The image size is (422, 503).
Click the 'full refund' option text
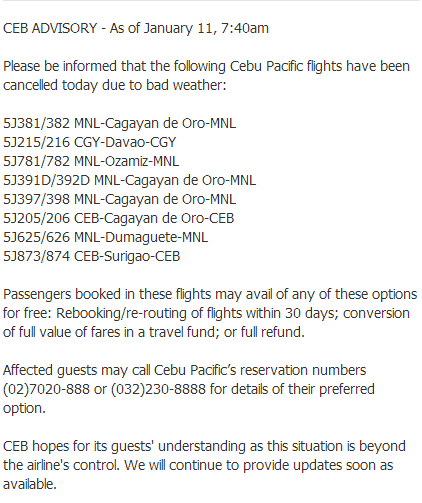(272, 332)
